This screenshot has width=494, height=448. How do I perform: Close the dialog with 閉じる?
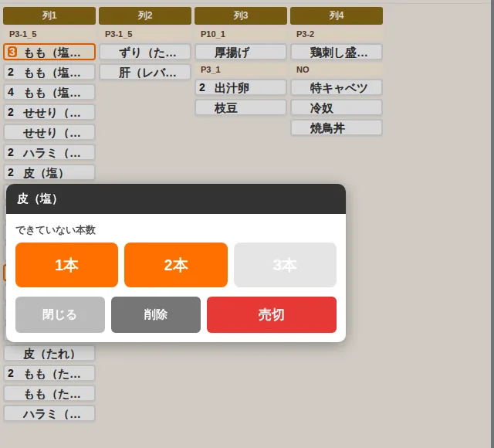point(60,314)
